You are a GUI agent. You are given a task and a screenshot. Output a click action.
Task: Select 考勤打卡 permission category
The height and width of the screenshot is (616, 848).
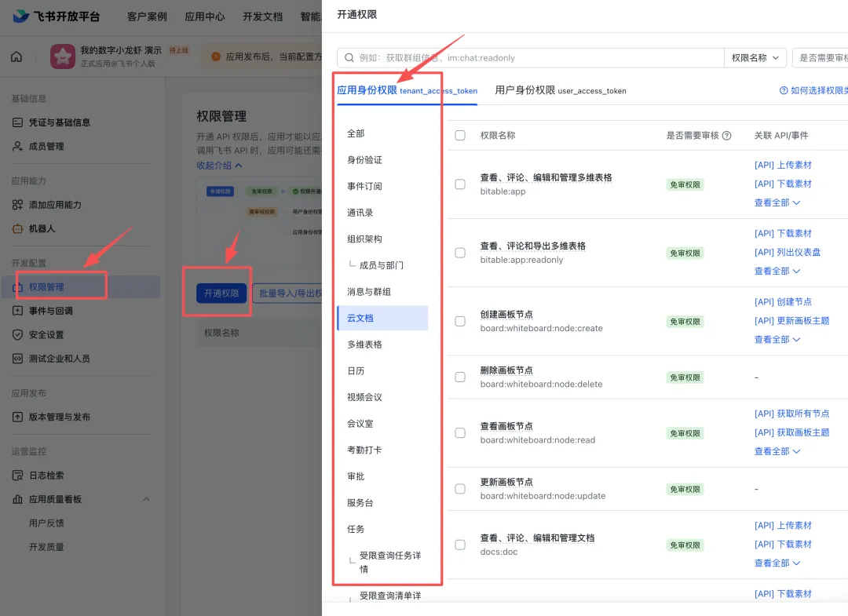click(x=364, y=450)
